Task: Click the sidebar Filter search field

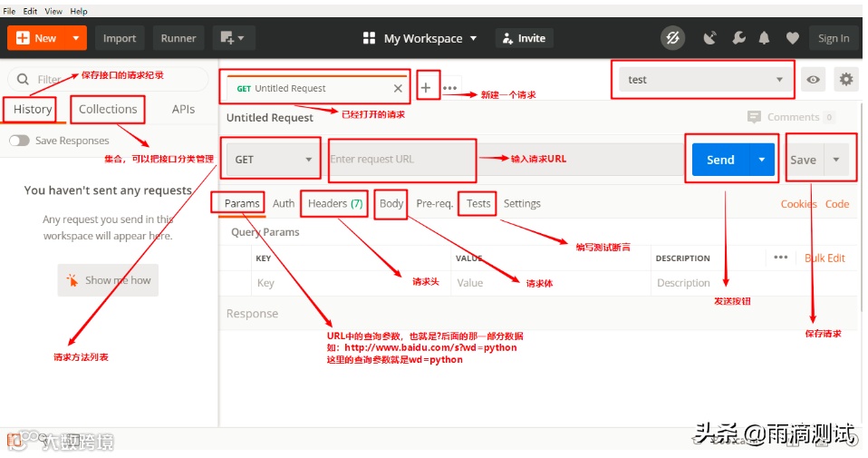Action: click(108, 79)
